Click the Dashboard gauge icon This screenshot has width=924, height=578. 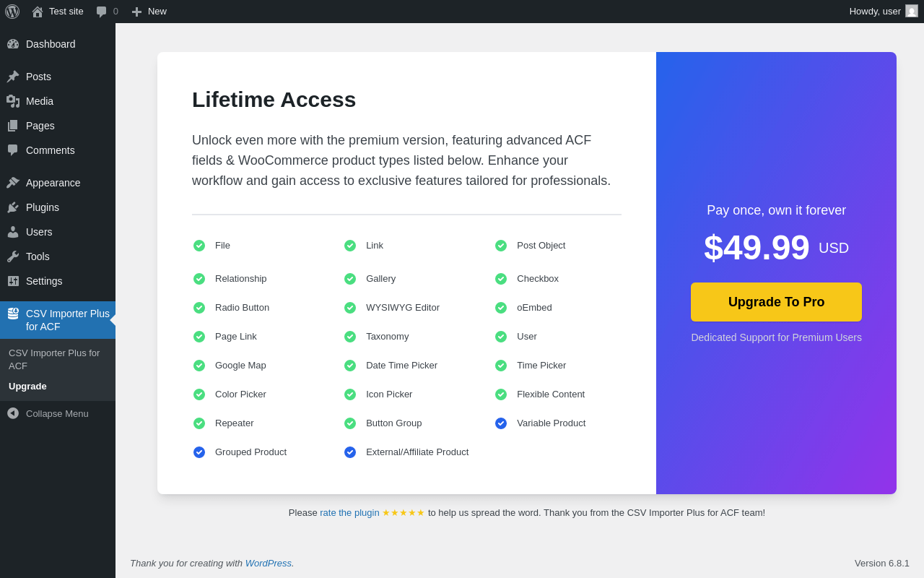[13, 44]
